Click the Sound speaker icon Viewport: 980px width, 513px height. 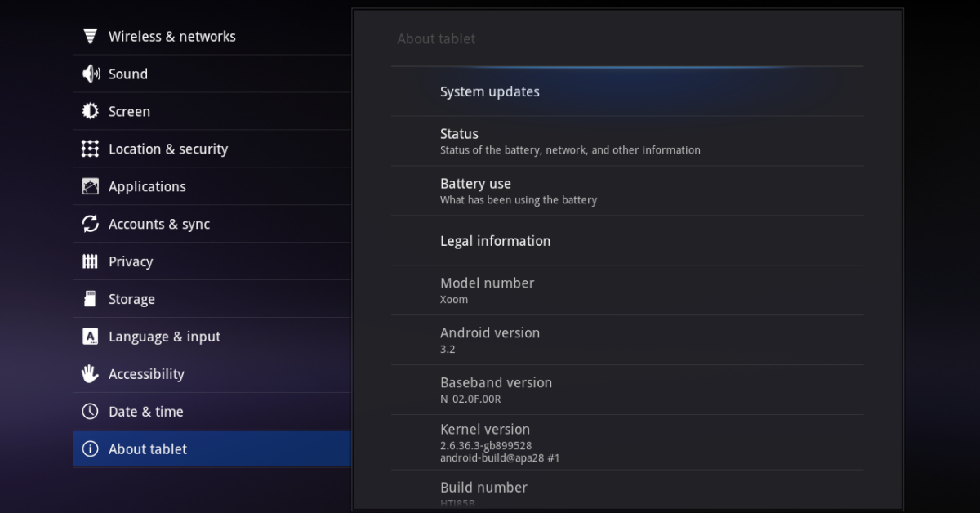click(x=90, y=74)
